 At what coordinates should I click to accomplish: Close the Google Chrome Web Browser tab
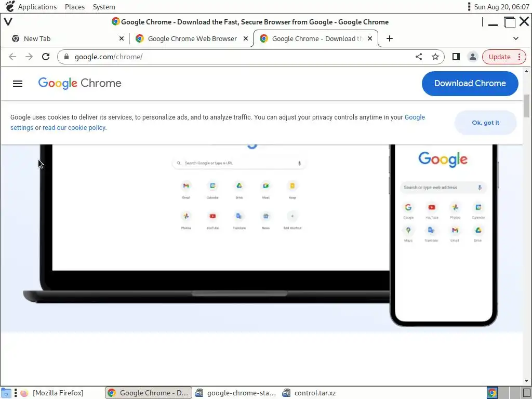click(246, 38)
